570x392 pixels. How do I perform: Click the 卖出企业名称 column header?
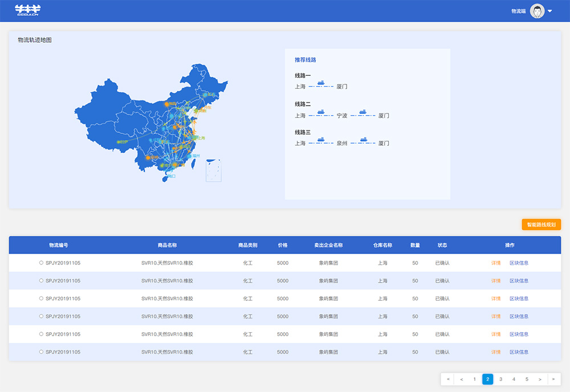[329, 245]
